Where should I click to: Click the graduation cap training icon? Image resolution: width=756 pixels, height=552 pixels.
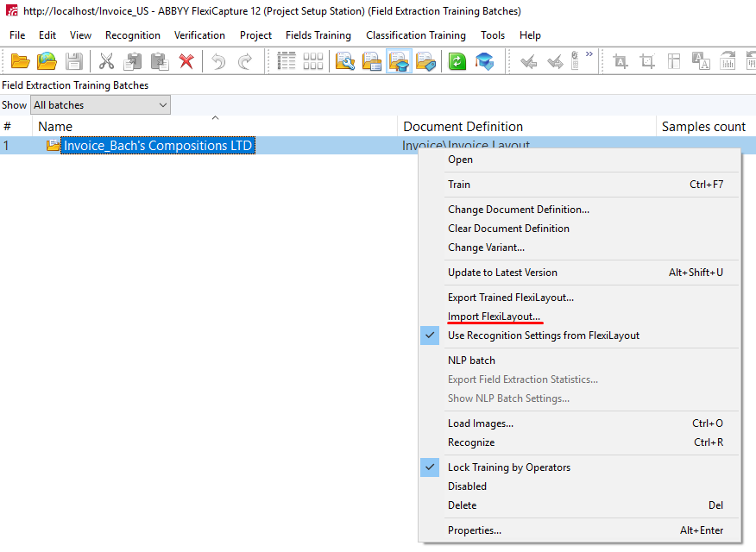tap(484, 61)
